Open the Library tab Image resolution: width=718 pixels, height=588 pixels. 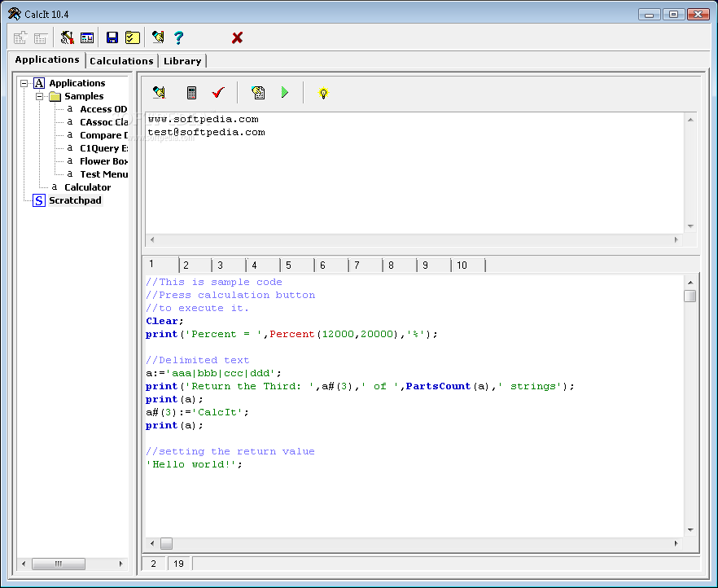tap(182, 61)
